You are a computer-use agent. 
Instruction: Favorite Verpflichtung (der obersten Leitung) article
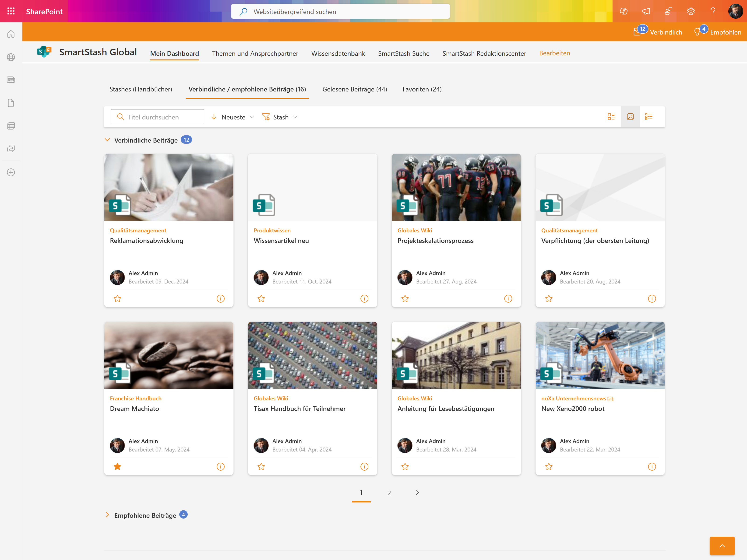549,298
